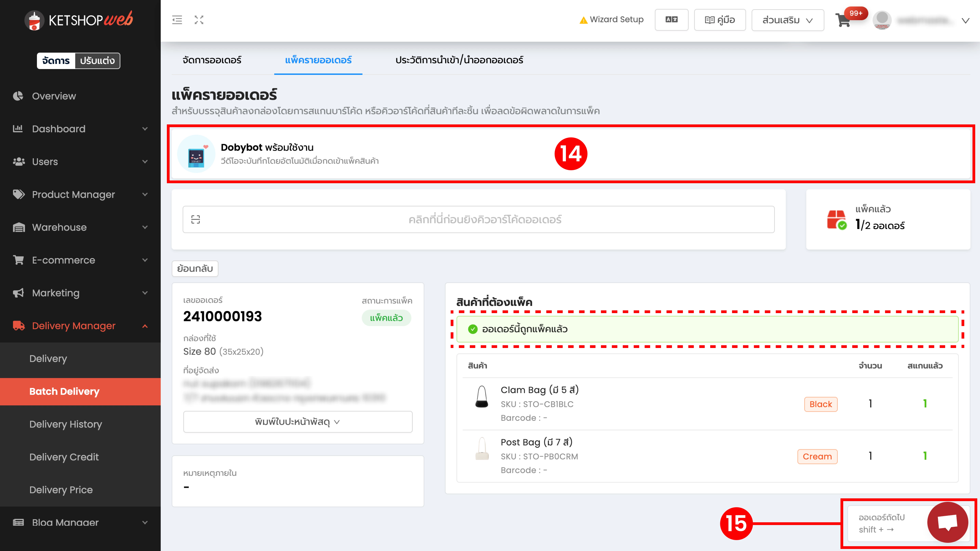Screen dimensions: 980x551
Task: Click the Black color tag
Action: [x=821, y=404]
